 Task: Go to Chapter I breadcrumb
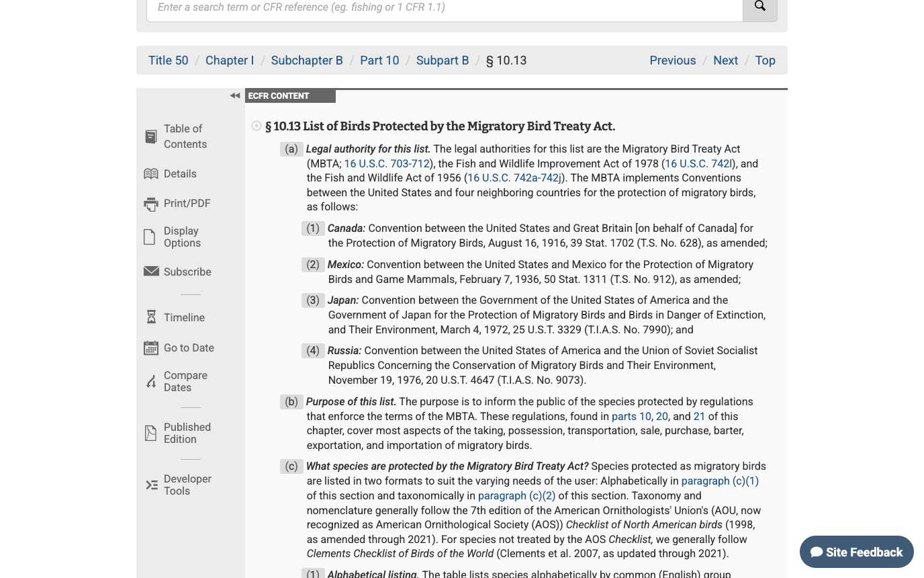click(230, 60)
